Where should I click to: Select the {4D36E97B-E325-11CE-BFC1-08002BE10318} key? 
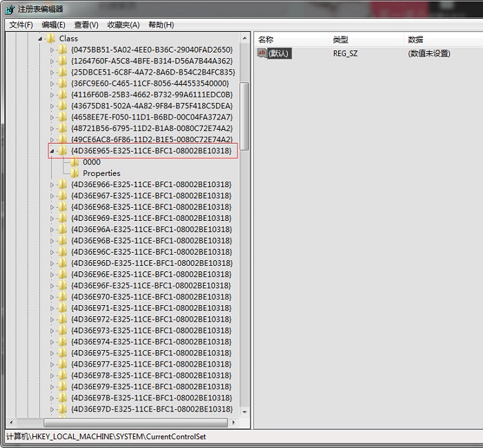click(x=151, y=398)
